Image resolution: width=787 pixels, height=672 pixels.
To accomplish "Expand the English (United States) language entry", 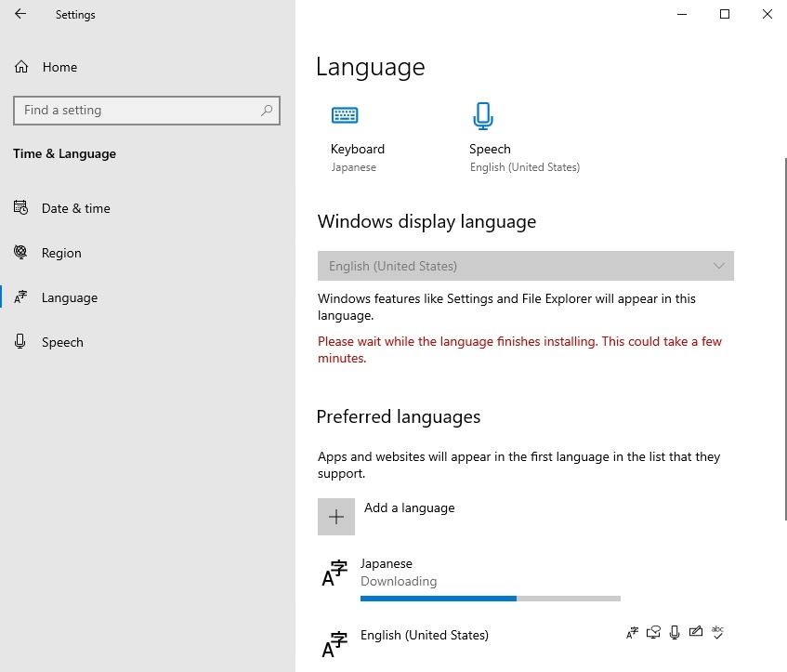I will [x=465, y=641].
